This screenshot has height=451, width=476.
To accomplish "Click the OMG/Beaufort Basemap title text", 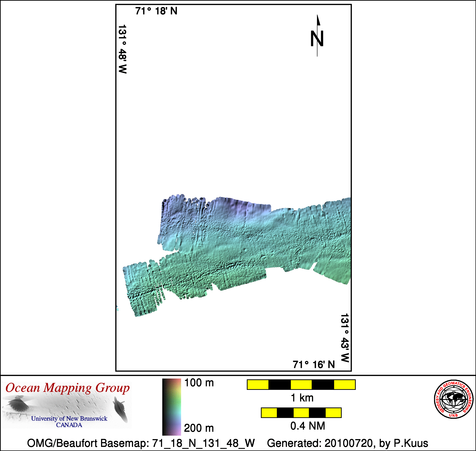I will pos(141,443).
